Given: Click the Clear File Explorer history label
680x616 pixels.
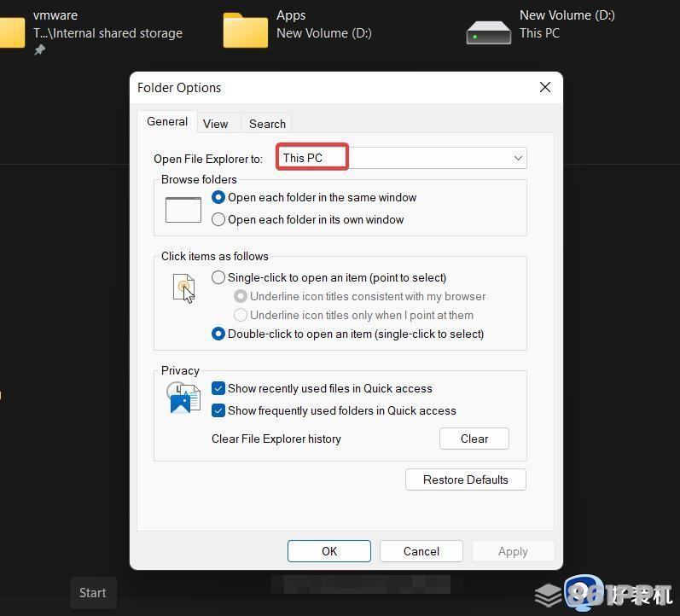Looking at the screenshot, I should click(276, 439).
